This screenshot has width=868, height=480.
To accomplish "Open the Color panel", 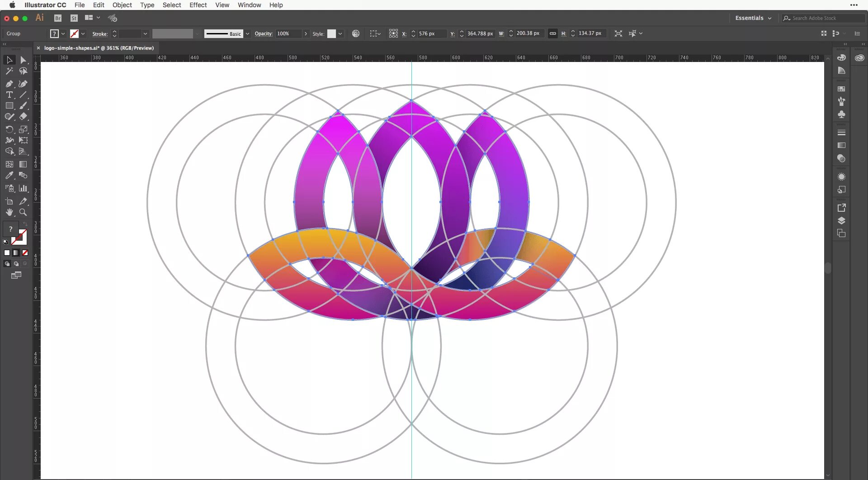I will tap(842, 57).
